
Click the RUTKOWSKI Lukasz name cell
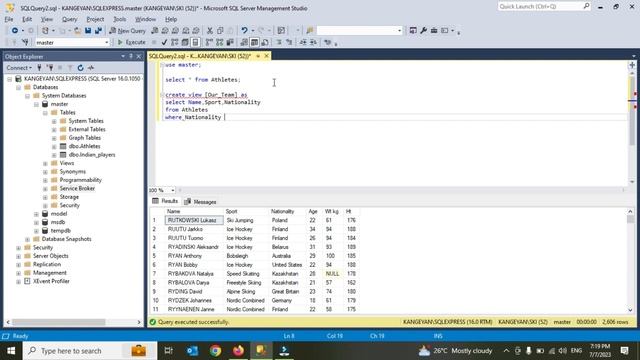click(194, 220)
